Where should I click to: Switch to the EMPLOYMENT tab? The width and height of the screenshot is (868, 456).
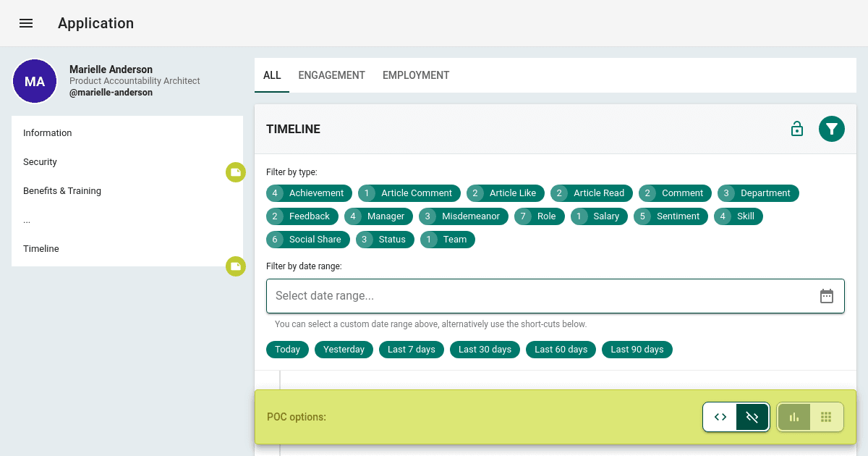point(416,75)
